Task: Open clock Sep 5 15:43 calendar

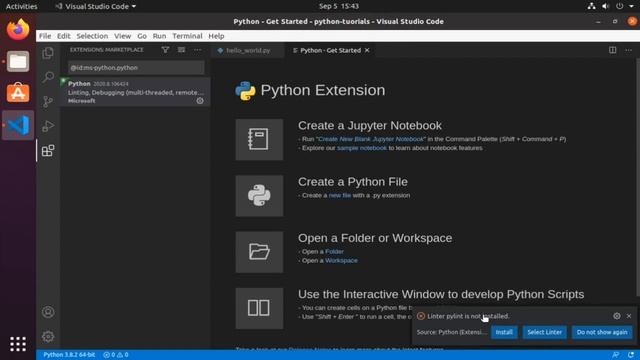Action: (339, 6)
